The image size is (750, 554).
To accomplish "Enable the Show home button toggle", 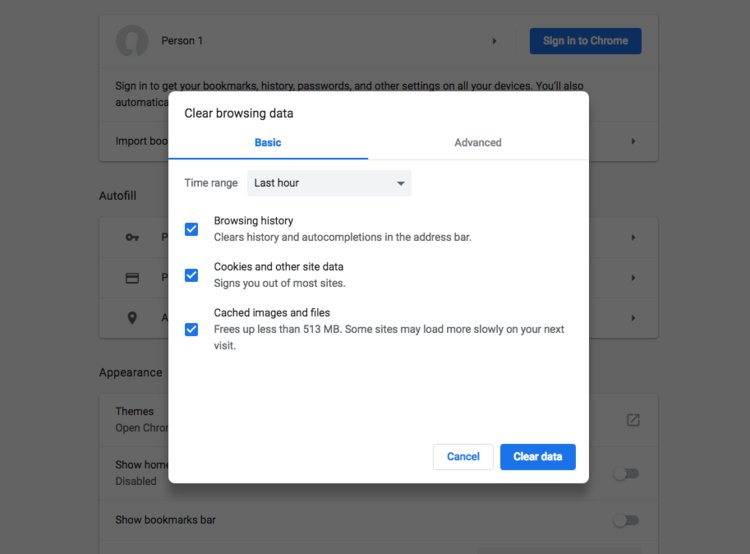I will pyautogui.click(x=626, y=473).
